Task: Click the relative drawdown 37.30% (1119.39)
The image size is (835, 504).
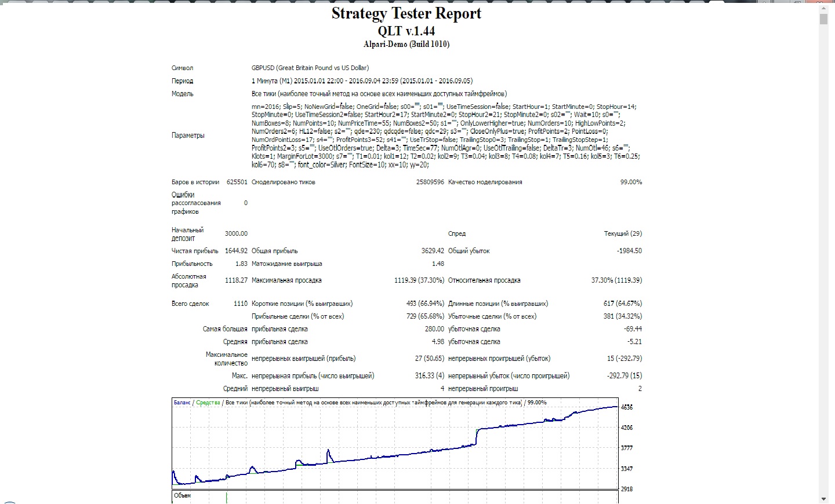Action: pos(616,280)
